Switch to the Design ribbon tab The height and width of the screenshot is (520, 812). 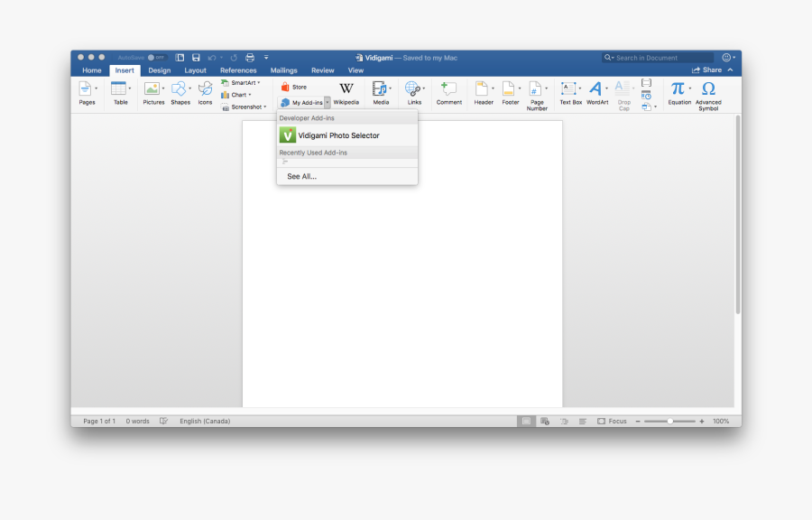click(159, 70)
